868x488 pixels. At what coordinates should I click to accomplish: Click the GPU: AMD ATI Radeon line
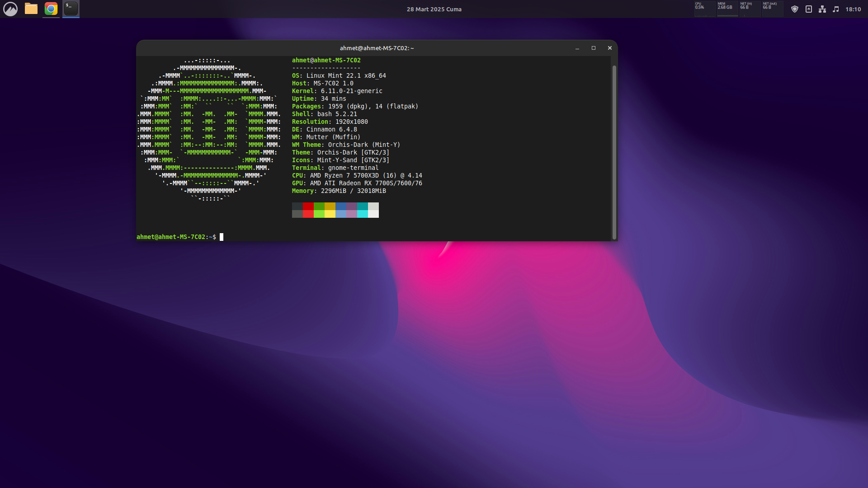(357, 183)
